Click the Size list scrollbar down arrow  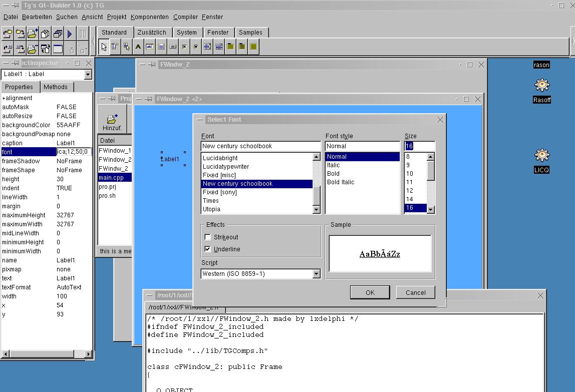click(x=431, y=210)
